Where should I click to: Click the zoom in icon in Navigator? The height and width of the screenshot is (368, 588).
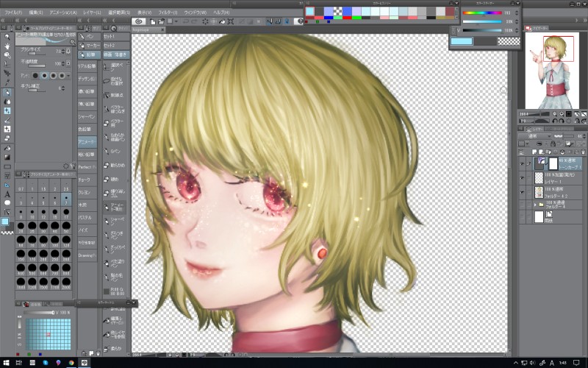click(x=562, y=114)
